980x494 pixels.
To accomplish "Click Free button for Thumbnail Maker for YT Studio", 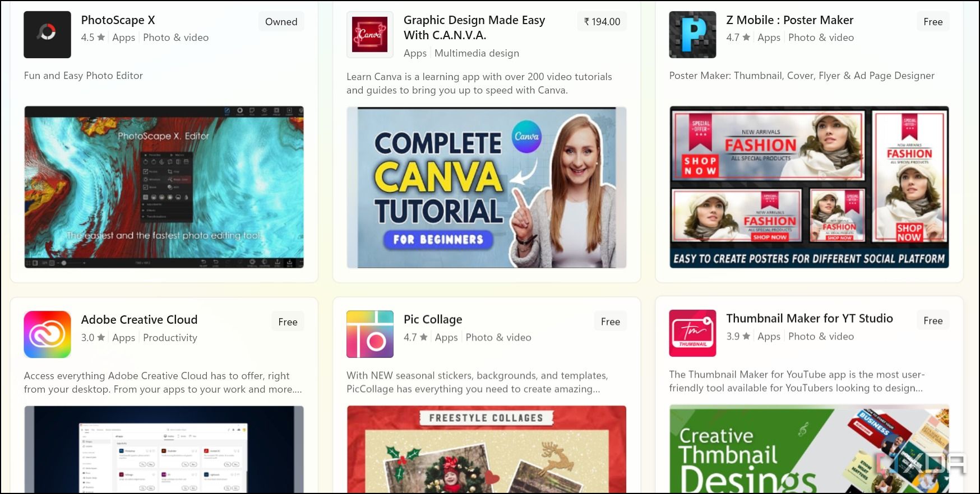I will [x=933, y=320].
